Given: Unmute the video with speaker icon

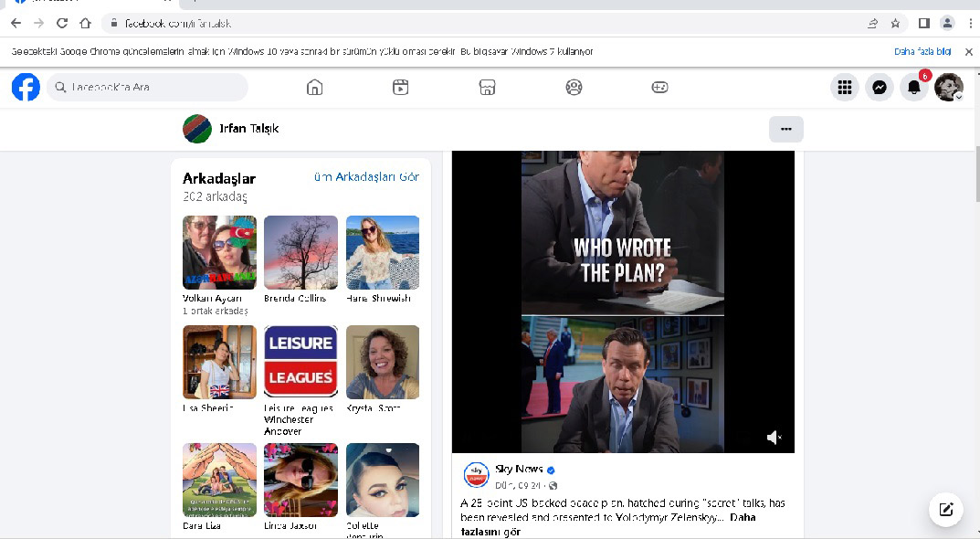Looking at the screenshot, I should pos(774,438).
